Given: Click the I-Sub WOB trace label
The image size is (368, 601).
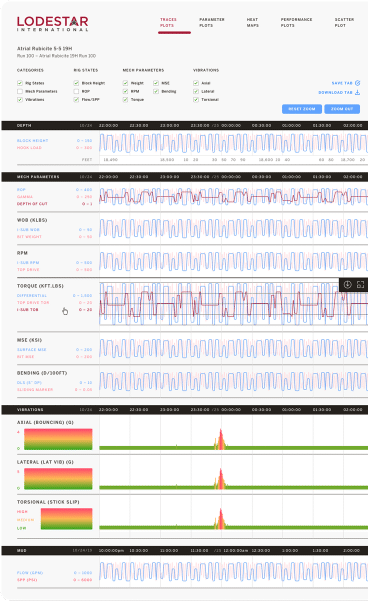Looking at the screenshot, I should coord(28,230).
